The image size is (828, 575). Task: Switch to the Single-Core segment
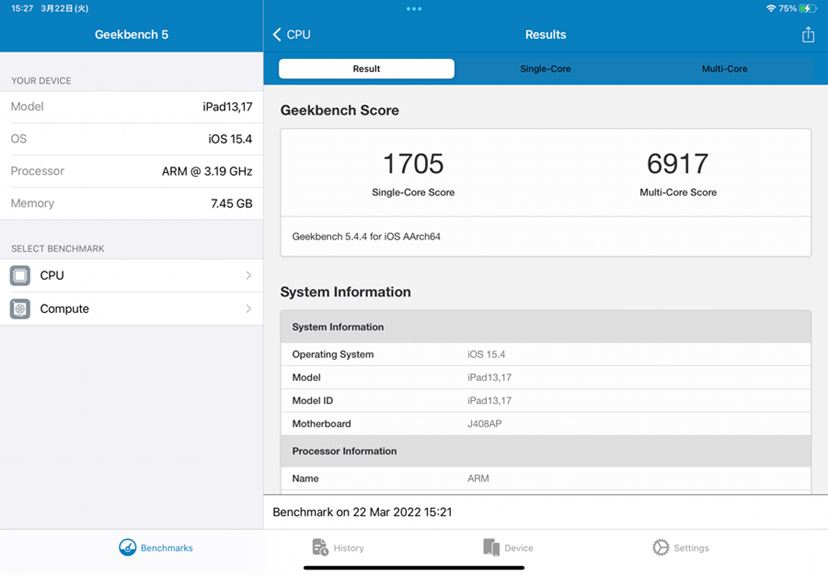(x=545, y=69)
